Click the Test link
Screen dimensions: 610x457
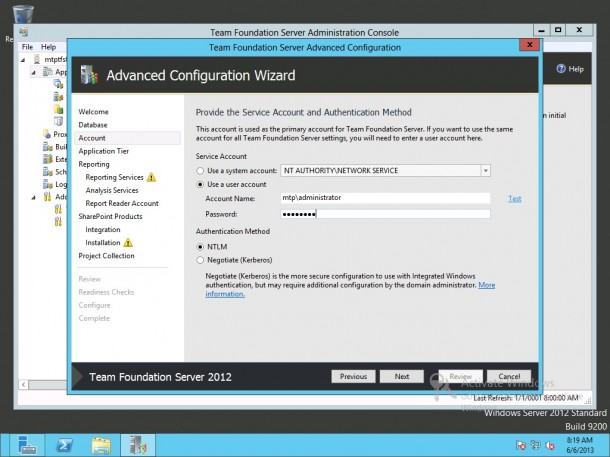[514, 199]
